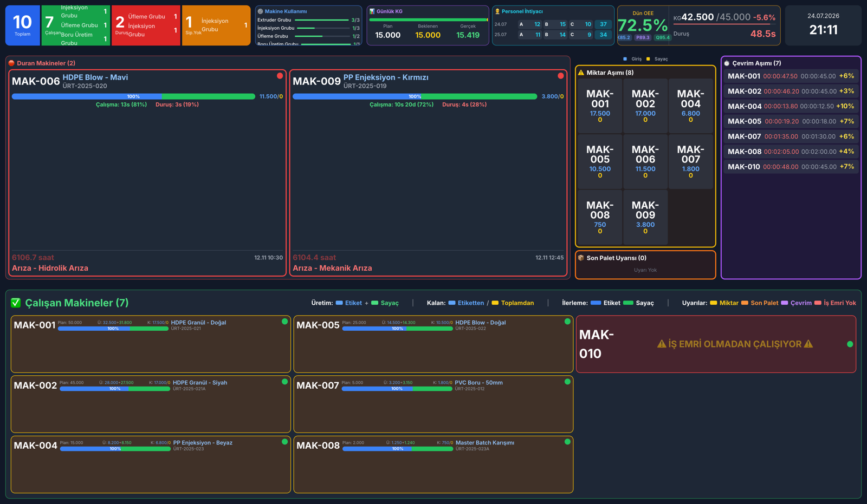Open the MAK-009 PP Enjeksiyon stopped card
The height and width of the screenshot is (504, 867).
click(x=429, y=173)
